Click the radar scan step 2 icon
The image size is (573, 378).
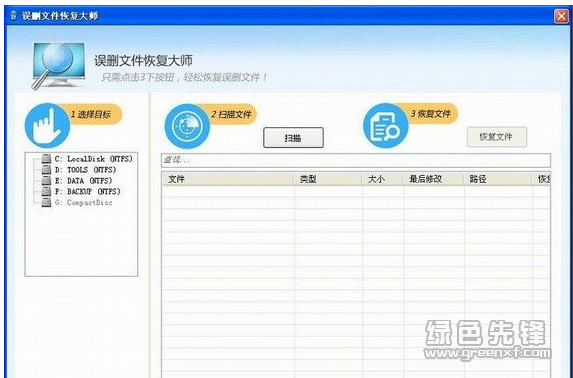point(187,126)
